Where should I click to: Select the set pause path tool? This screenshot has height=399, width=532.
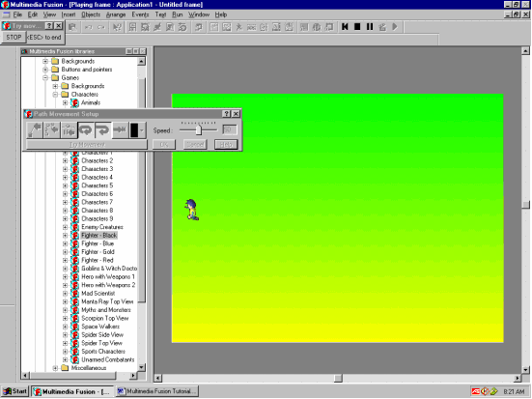point(69,130)
